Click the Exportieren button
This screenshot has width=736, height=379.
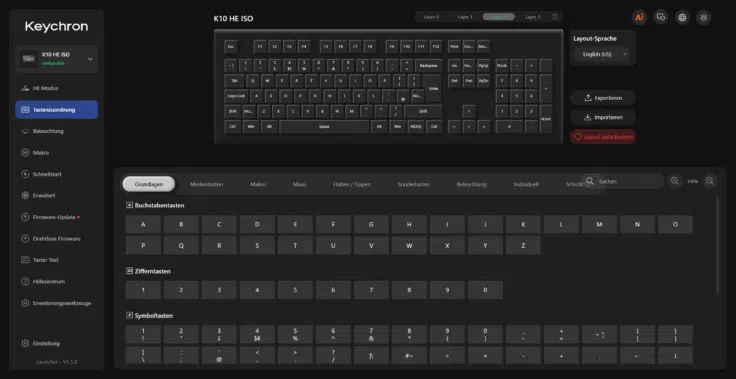coord(603,98)
